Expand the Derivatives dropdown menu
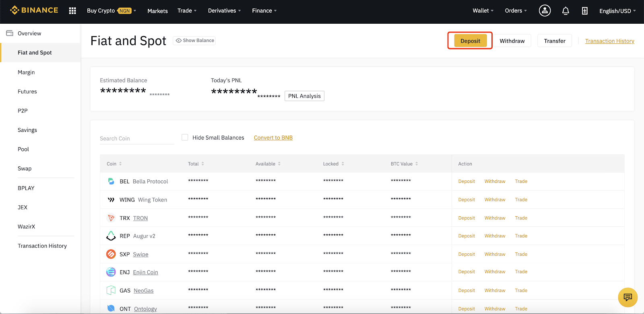 224,11
